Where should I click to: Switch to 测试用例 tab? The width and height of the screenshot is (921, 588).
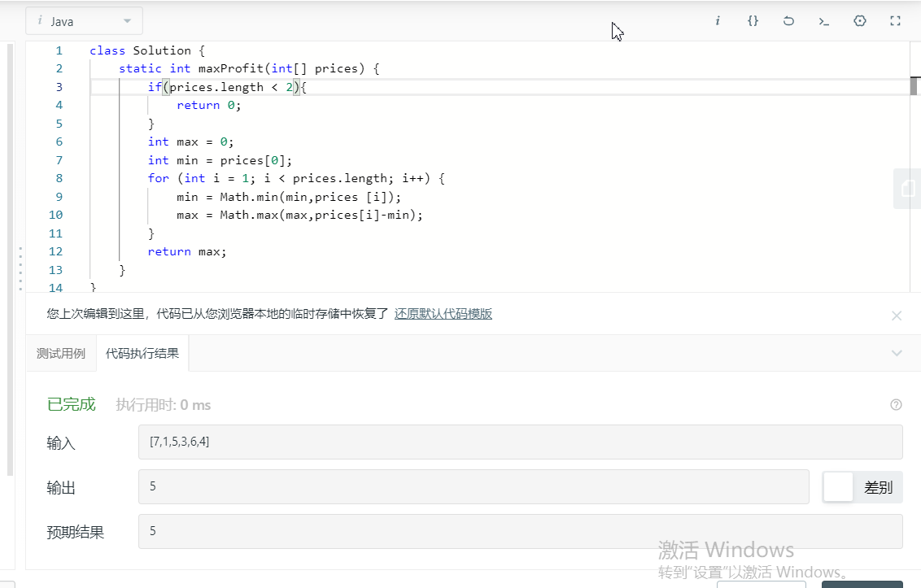click(x=61, y=353)
